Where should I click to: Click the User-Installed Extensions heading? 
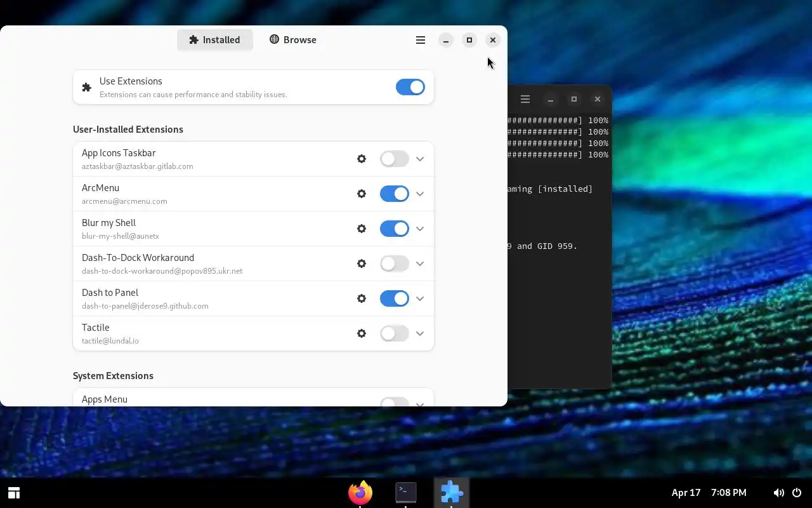pos(128,130)
